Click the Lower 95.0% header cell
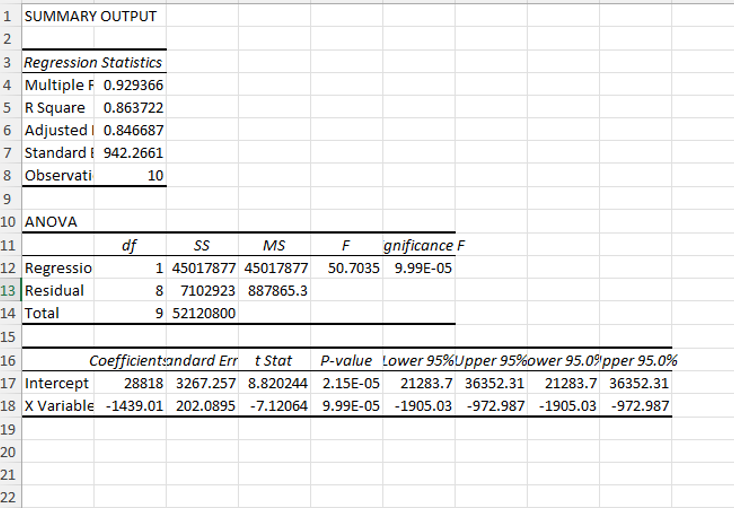 (563, 360)
